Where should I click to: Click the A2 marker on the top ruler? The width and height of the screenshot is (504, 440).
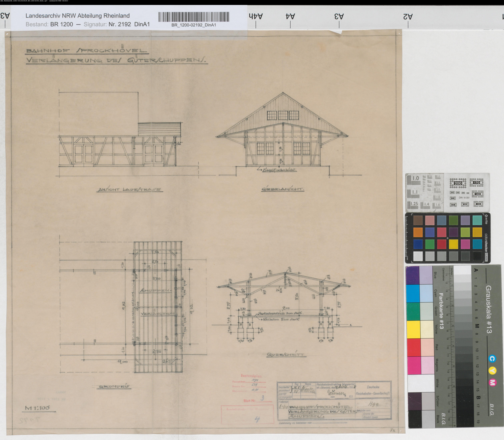coord(408,16)
